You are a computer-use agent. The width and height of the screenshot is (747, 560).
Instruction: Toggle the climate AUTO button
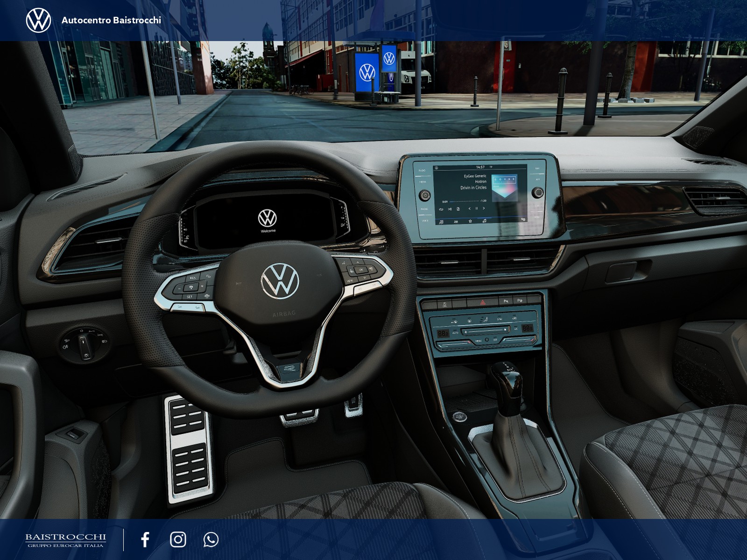pos(455,333)
